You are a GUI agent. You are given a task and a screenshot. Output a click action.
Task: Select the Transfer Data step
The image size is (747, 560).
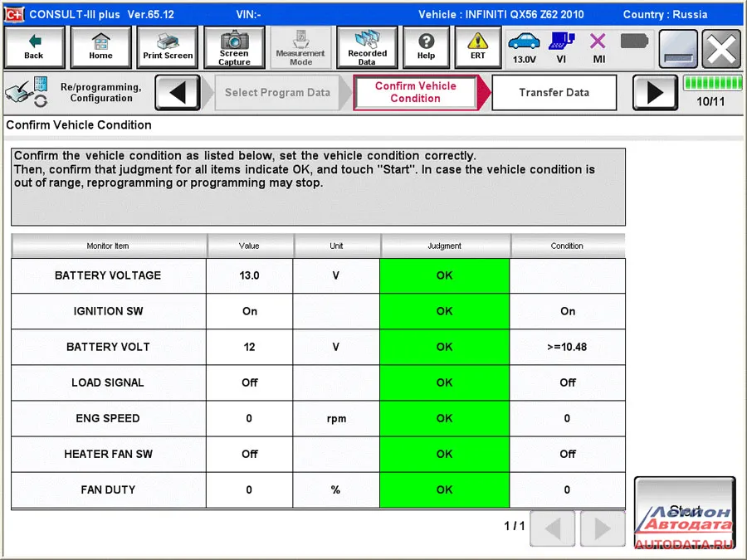tap(554, 92)
